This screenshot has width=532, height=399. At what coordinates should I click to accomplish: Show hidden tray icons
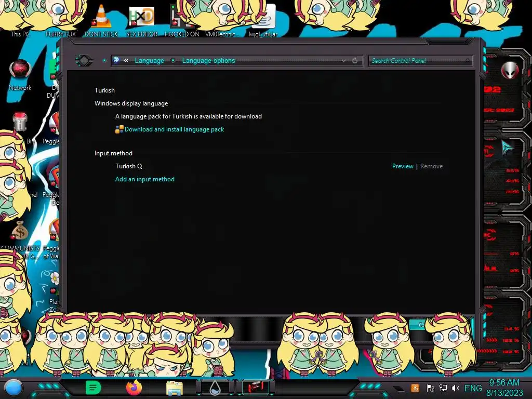[x=398, y=388]
